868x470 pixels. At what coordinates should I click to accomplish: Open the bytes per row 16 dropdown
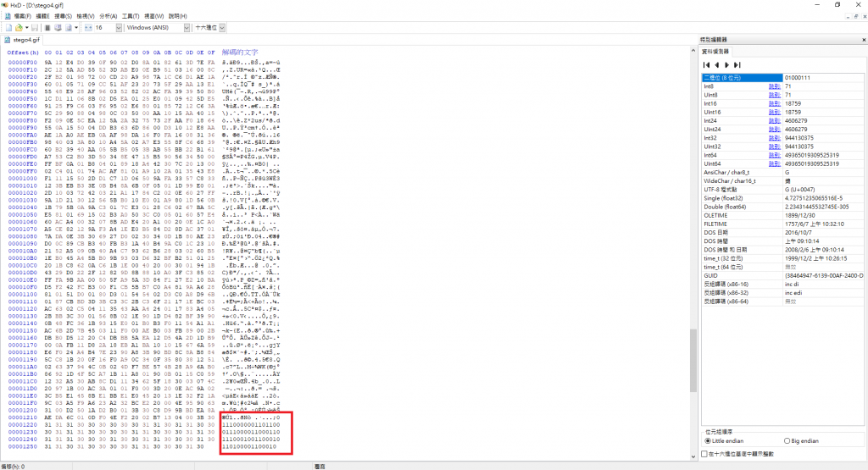[119, 28]
